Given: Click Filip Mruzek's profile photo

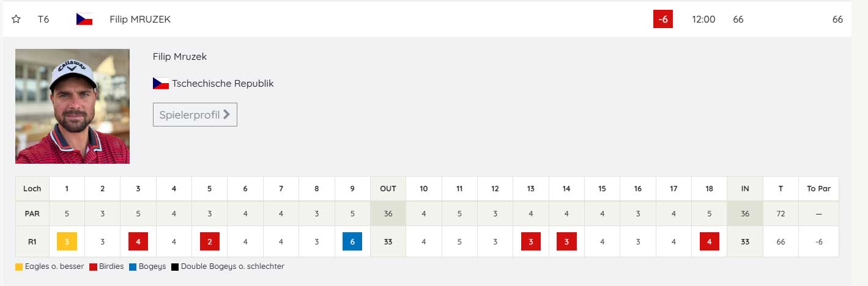Looking at the screenshot, I should coord(72,106).
